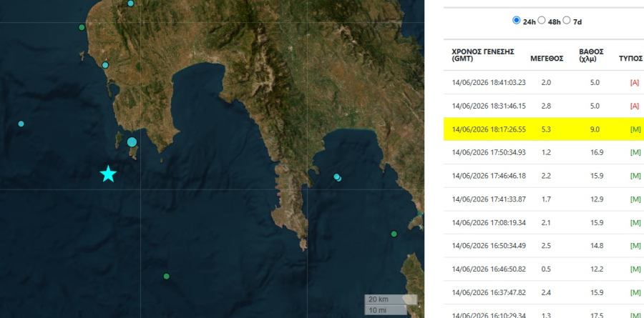Select the 7d time range radio button
This screenshot has width=644, height=318.
pyautogui.click(x=567, y=20)
